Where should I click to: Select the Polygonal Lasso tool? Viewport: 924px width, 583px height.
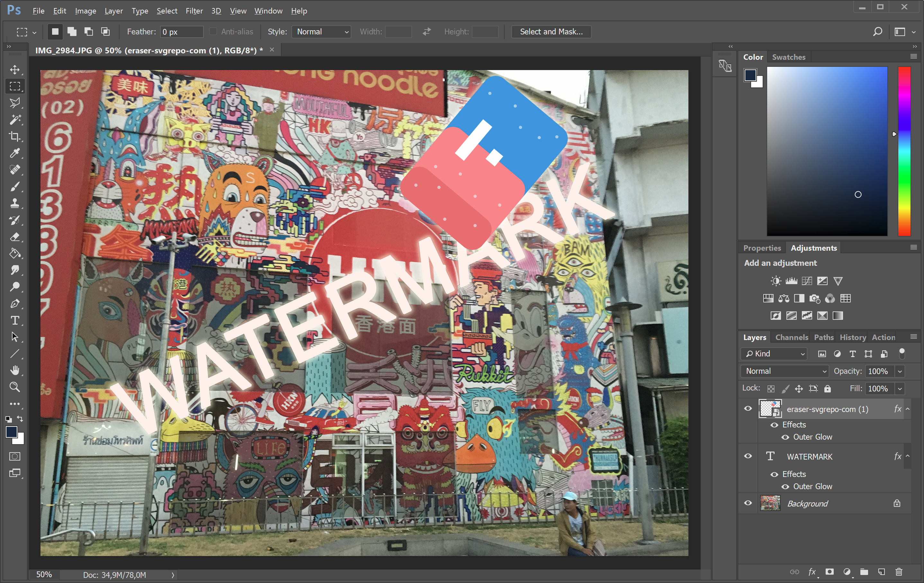coord(15,103)
